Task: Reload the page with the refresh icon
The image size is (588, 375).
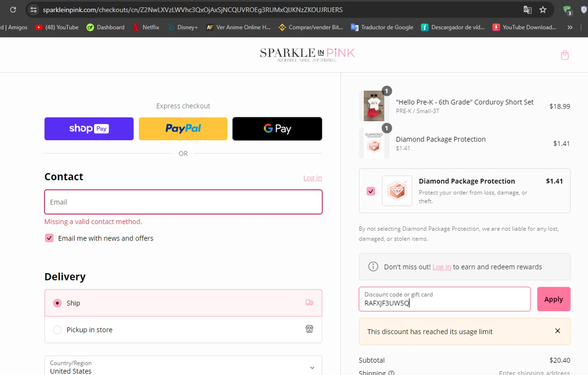Action: pos(13,10)
